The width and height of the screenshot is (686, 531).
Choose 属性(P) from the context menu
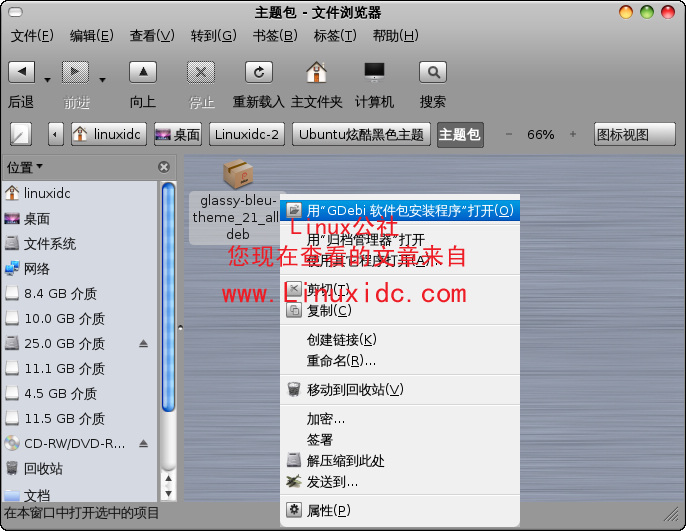399,510
